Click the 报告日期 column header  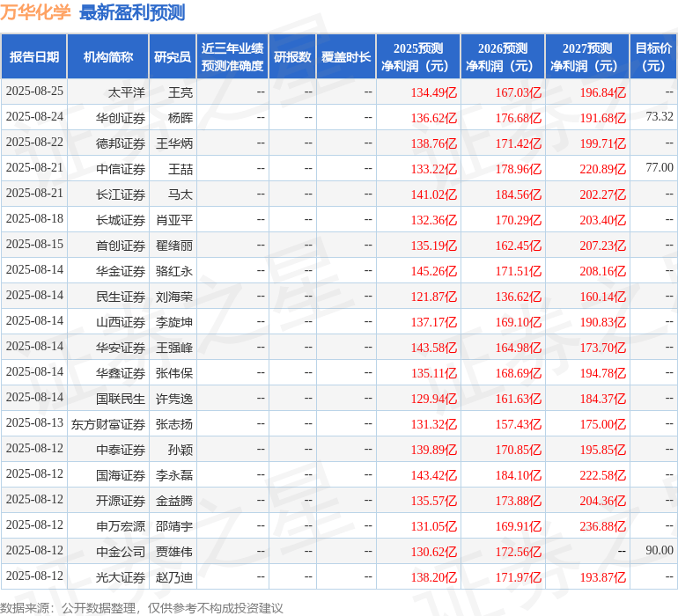tap(34, 57)
